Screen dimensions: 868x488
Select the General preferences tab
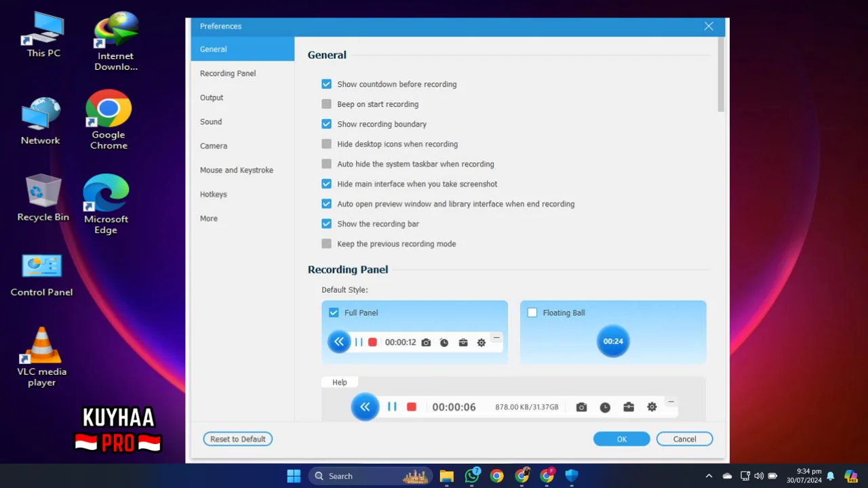pos(243,49)
